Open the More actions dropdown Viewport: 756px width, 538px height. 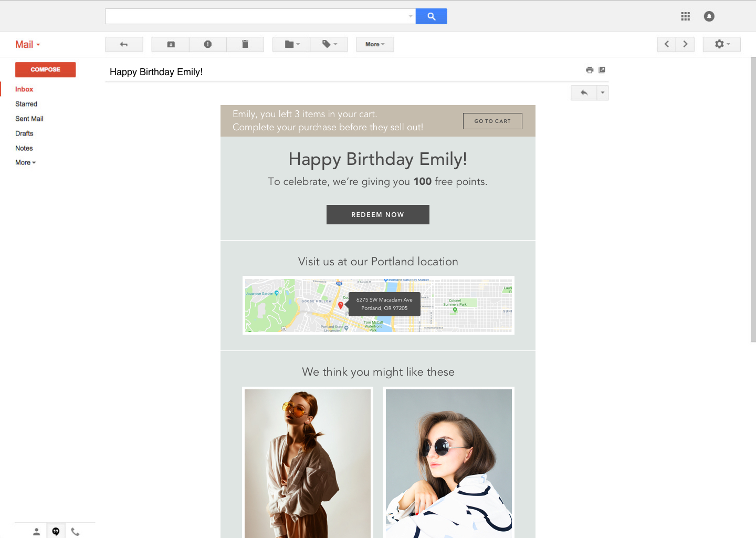pos(375,44)
